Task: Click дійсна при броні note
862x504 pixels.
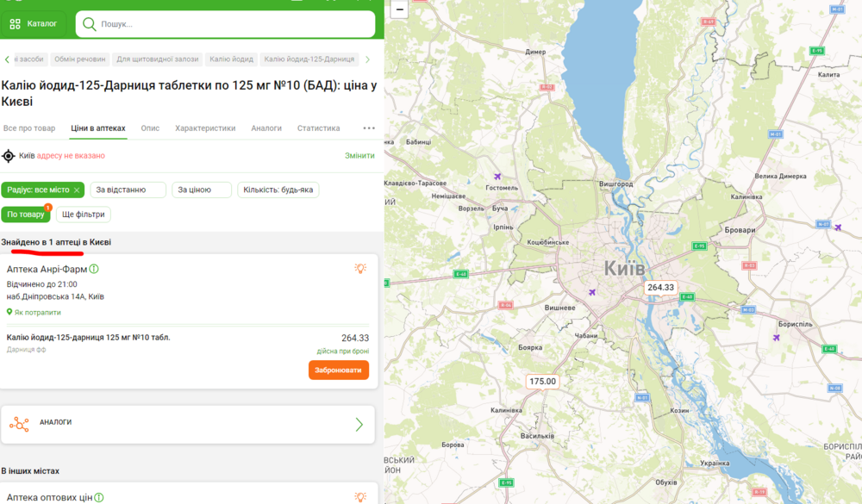Action: point(343,352)
